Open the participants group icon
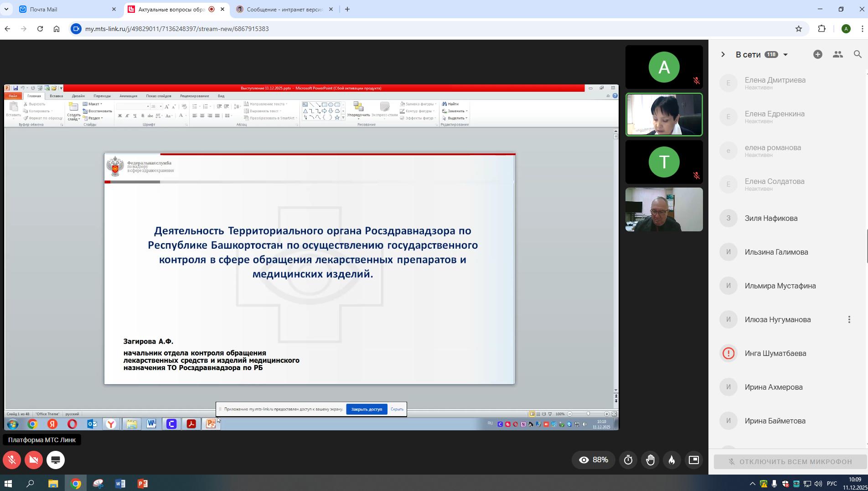The width and height of the screenshot is (868, 491). 837,54
